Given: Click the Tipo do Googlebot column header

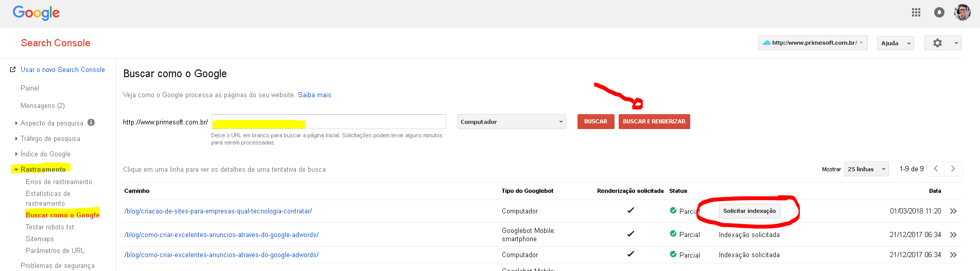Looking at the screenshot, I should tap(528, 191).
